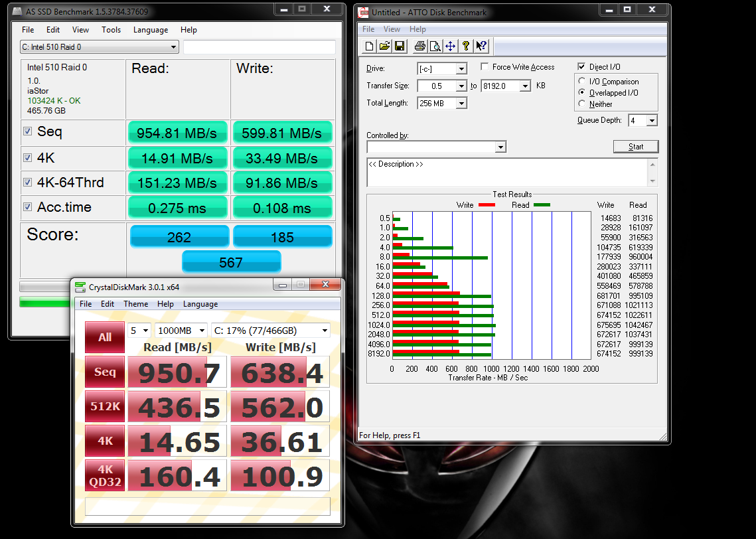Uncheck the Seq test checkbox in AS SSD
This screenshot has height=539, width=756.
[x=27, y=131]
